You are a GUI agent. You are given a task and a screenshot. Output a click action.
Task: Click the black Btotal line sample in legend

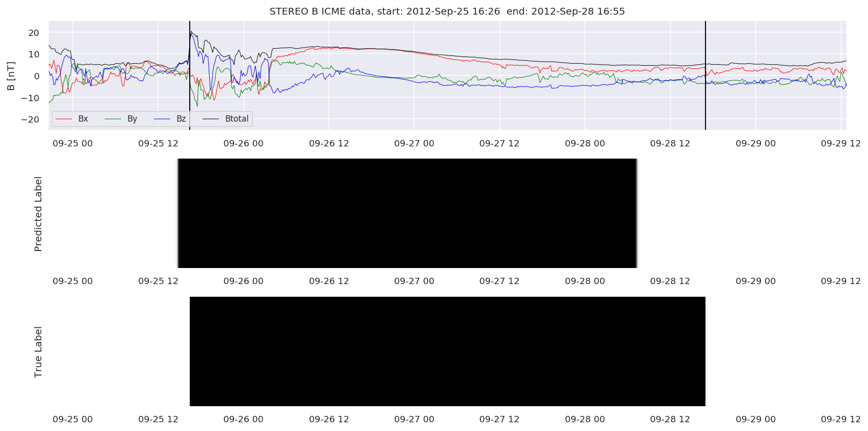211,119
